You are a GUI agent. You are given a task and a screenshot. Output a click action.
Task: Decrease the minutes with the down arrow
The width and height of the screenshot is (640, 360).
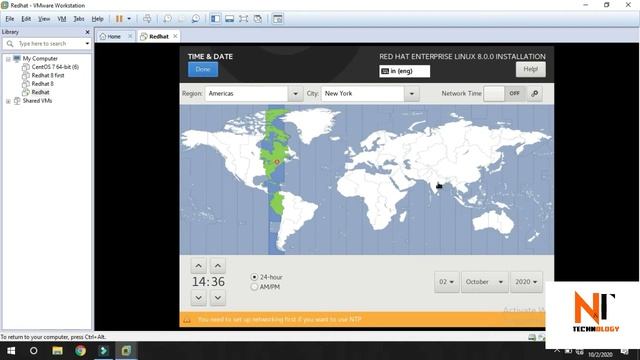[x=218, y=298]
